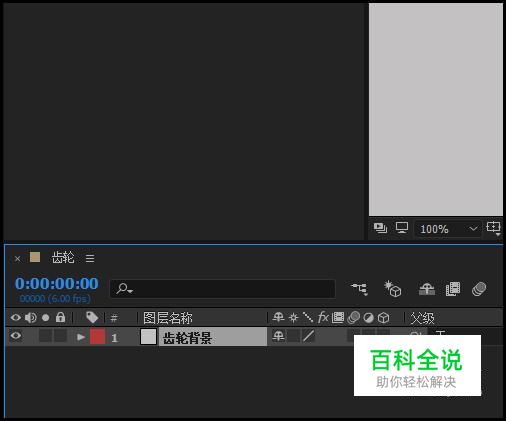Click the Adjustment Layer column header icon
The width and height of the screenshot is (506, 421).
coord(368,318)
